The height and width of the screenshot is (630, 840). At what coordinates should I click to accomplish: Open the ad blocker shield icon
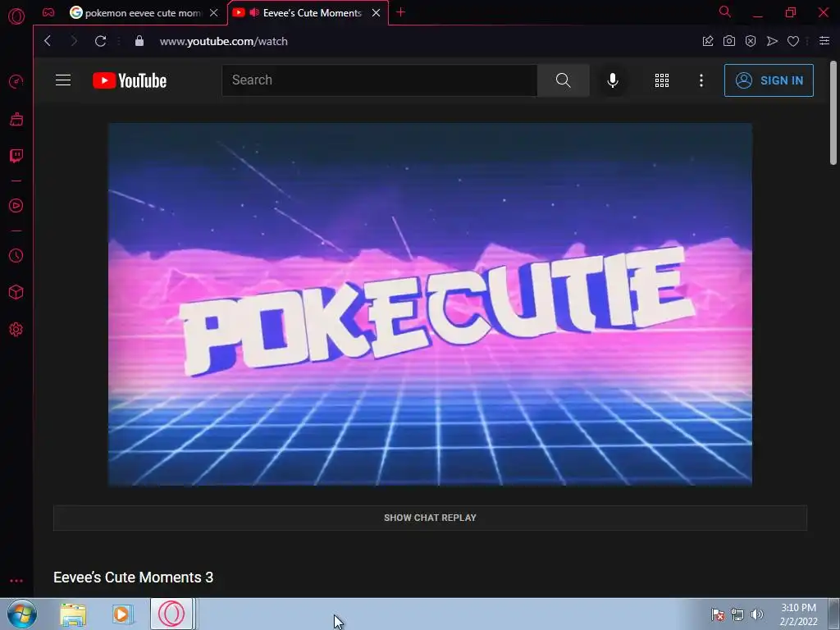coord(751,41)
